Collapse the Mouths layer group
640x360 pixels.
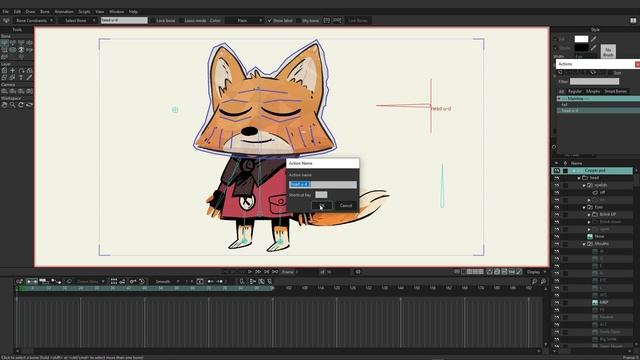tap(584, 244)
